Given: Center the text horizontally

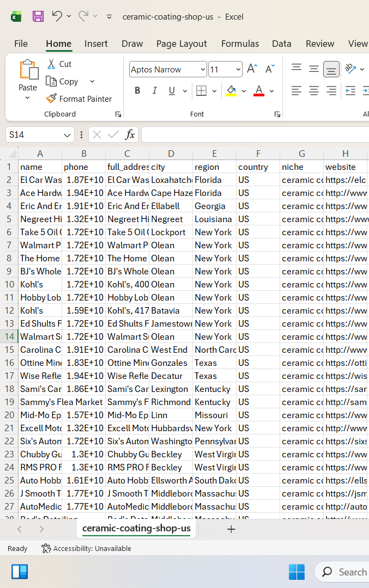Looking at the screenshot, I should pyautogui.click(x=314, y=91).
